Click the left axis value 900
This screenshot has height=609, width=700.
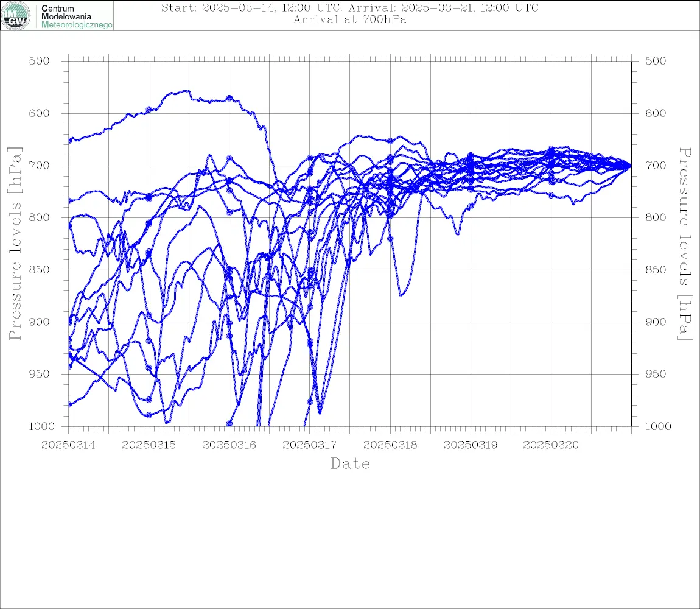pos(40,322)
